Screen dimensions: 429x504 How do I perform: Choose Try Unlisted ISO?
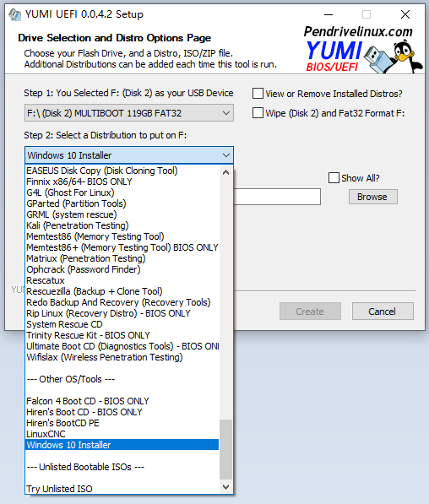pyautogui.click(x=122, y=489)
